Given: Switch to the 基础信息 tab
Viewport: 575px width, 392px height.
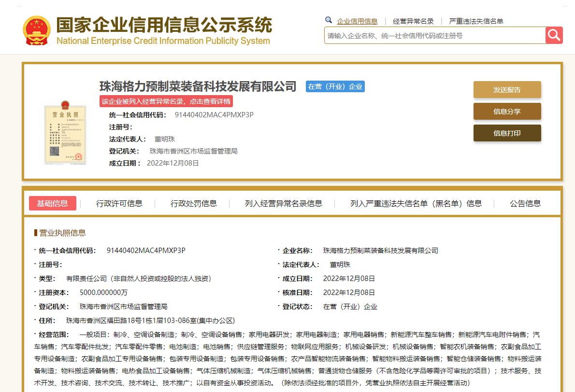Looking at the screenshot, I should 53,203.
